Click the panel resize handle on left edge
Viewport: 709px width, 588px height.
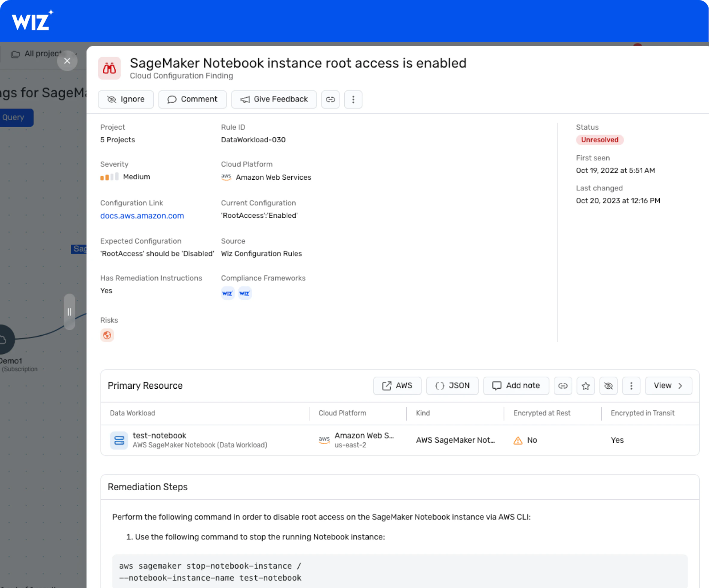70,312
